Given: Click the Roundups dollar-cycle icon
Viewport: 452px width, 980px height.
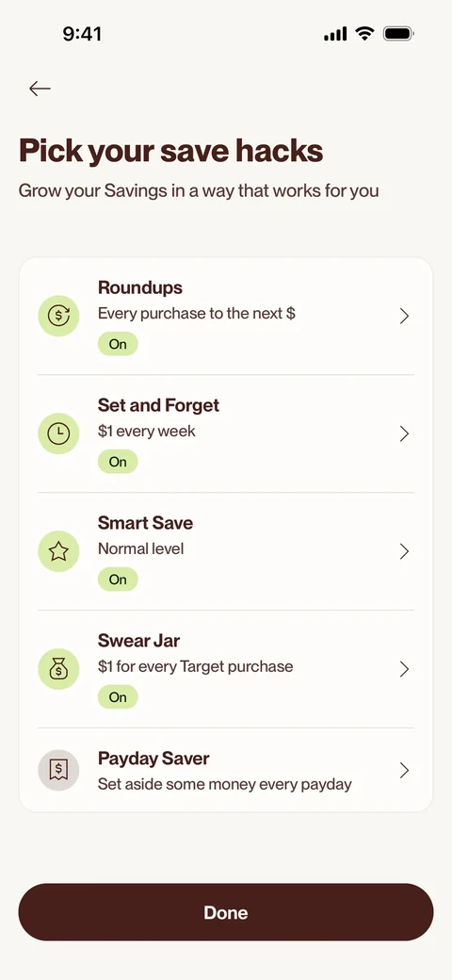Looking at the screenshot, I should point(58,316).
